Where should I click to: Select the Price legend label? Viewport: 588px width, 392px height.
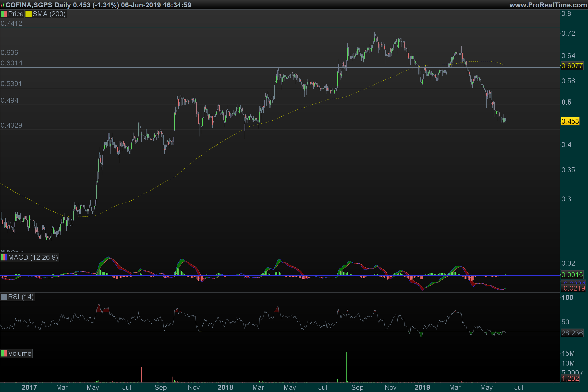(x=15, y=14)
